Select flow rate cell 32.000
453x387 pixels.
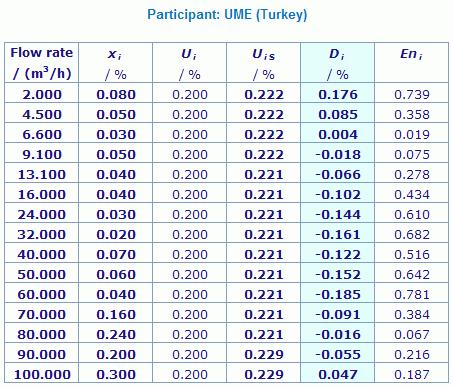point(42,235)
